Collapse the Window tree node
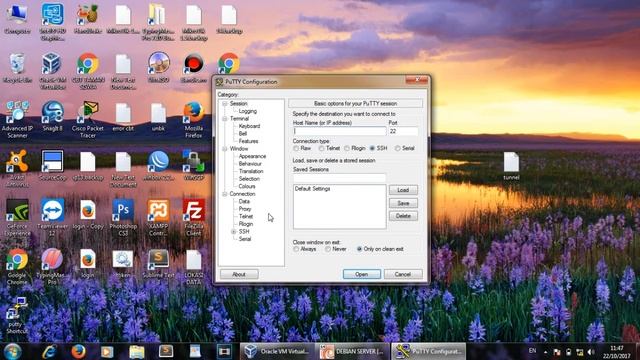640x360 pixels. click(224, 149)
